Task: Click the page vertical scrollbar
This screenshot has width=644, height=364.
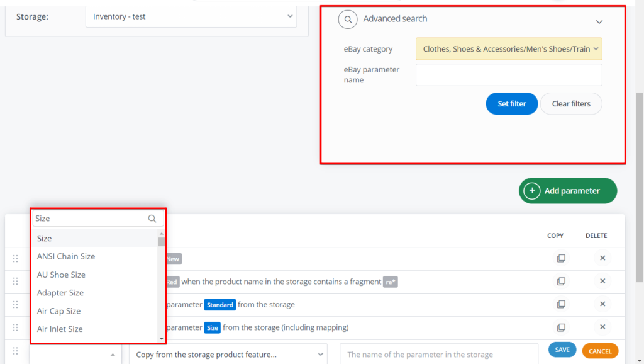Action: (x=640, y=187)
